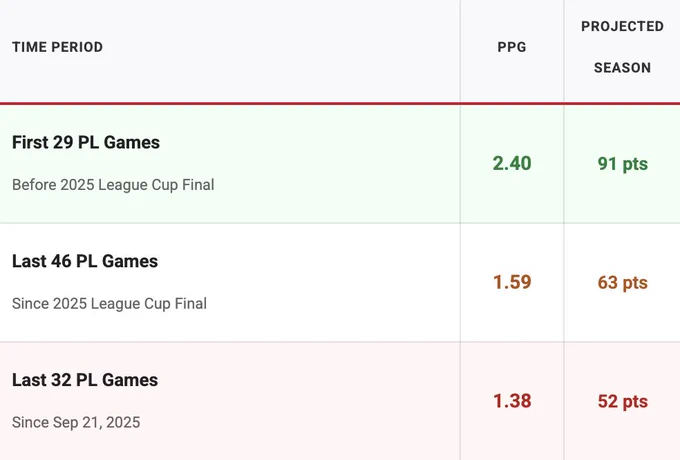
Task: Click the PROJECTED SEASON column header
Action: pos(622,47)
